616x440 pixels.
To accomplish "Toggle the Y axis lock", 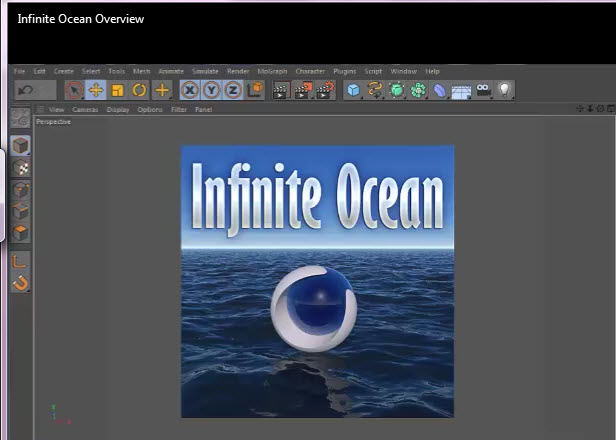I will (x=211, y=90).
